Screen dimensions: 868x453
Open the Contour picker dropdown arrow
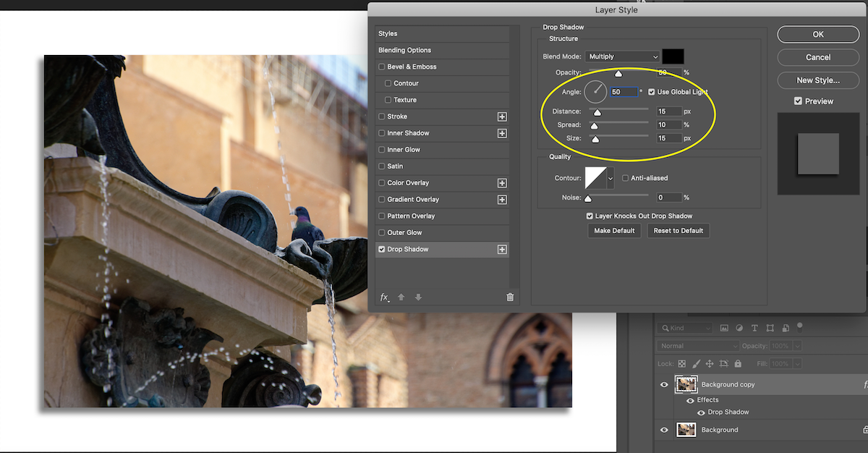coord(610,178)
